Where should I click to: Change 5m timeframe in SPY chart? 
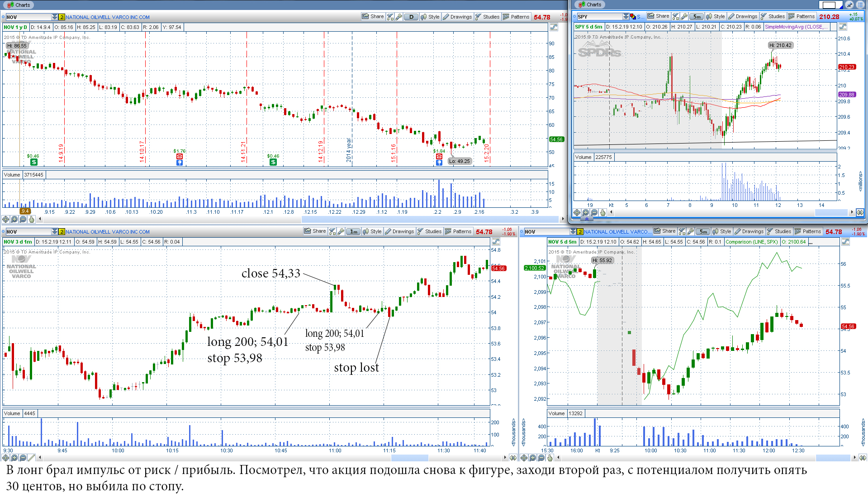tap(697, 16)
